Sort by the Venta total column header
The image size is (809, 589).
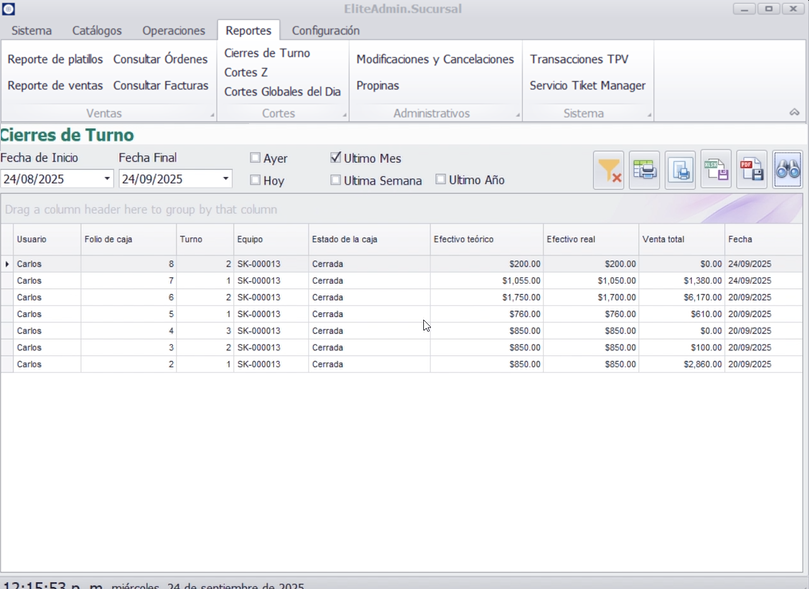(681, 240)
